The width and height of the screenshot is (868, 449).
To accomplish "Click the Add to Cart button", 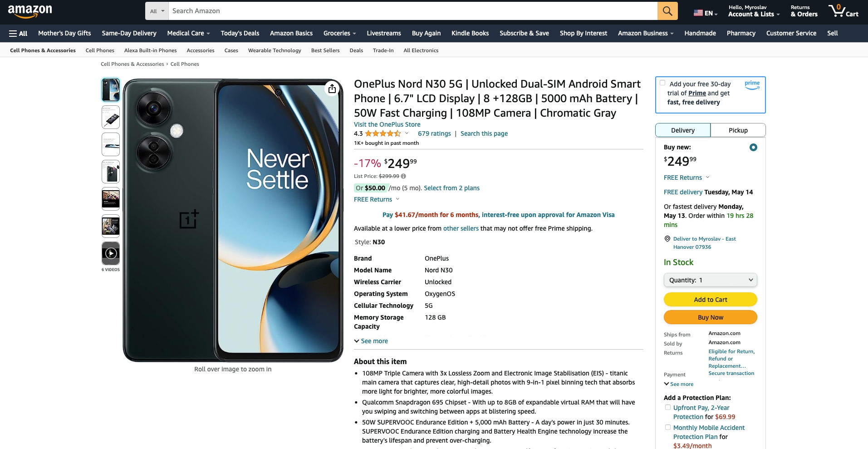I will [x=711, y=300].
